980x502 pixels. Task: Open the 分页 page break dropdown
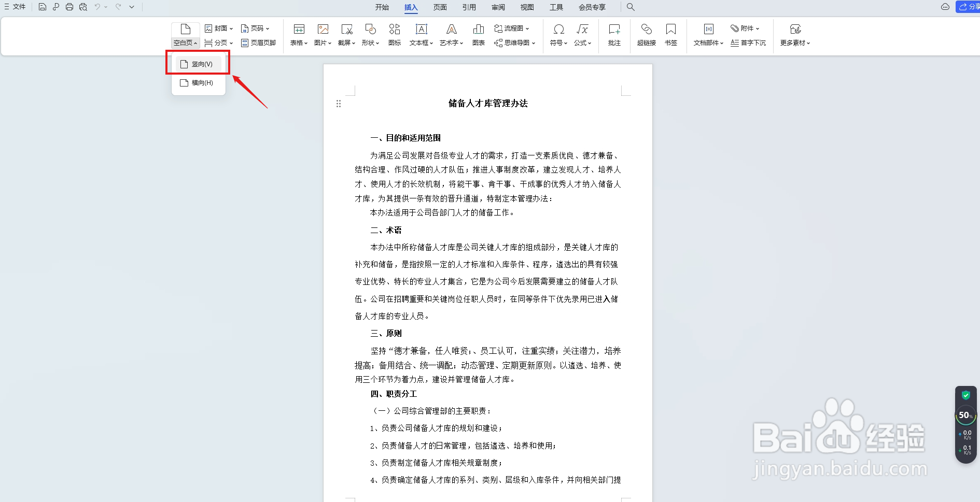tap(219, 42)
